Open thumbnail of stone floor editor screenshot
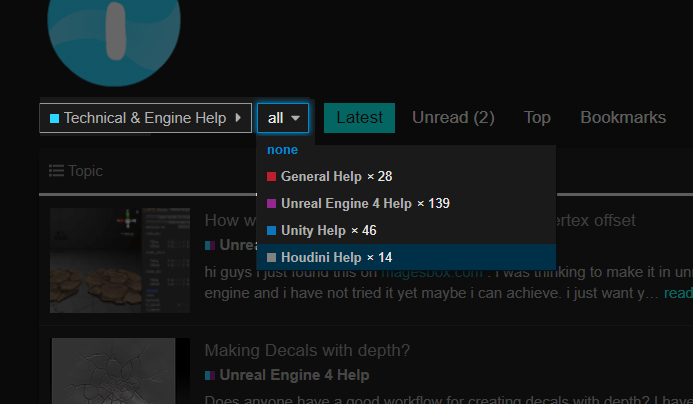This screenshot has height=404, width=693. click(120, 260)
